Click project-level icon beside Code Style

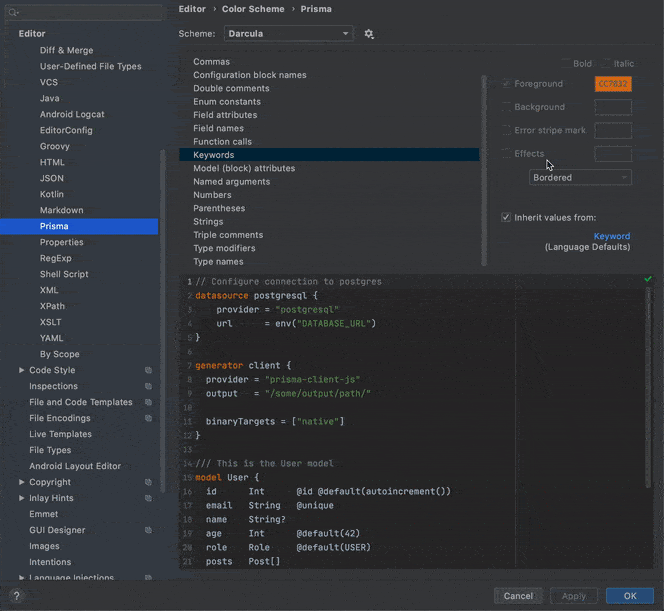point(148,370)
